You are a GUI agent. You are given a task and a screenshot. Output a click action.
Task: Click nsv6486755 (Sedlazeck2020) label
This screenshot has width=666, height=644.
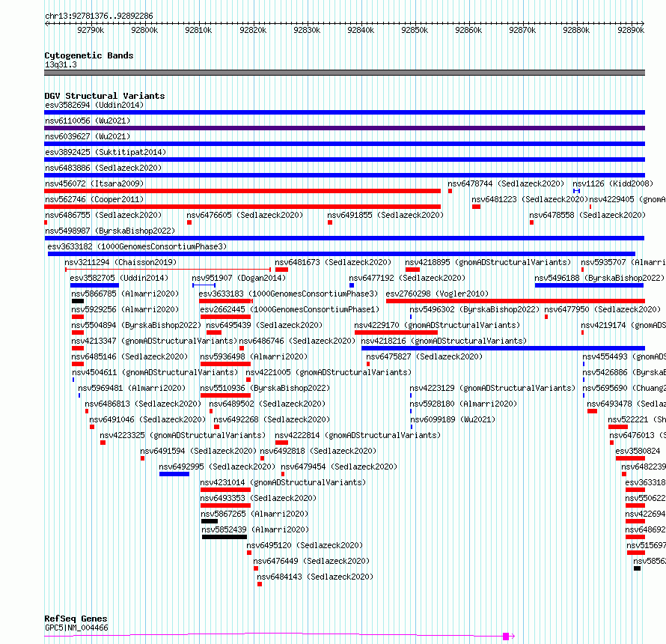coord(103,215)
